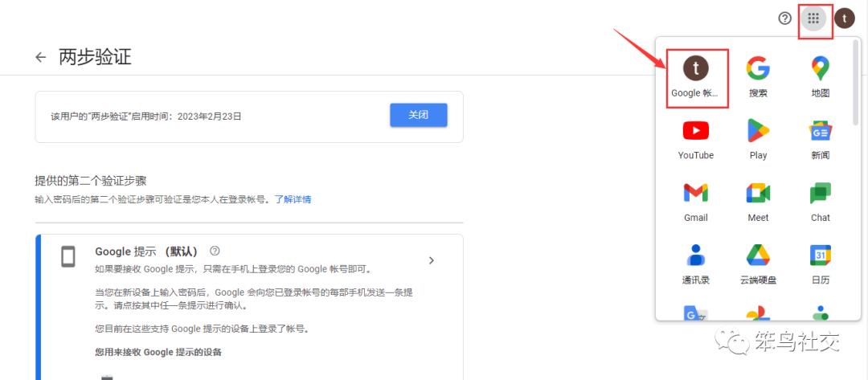Toggle the Google apps grid launcher
This screenshot has width=868, height=380.
(x=813, y=18)
